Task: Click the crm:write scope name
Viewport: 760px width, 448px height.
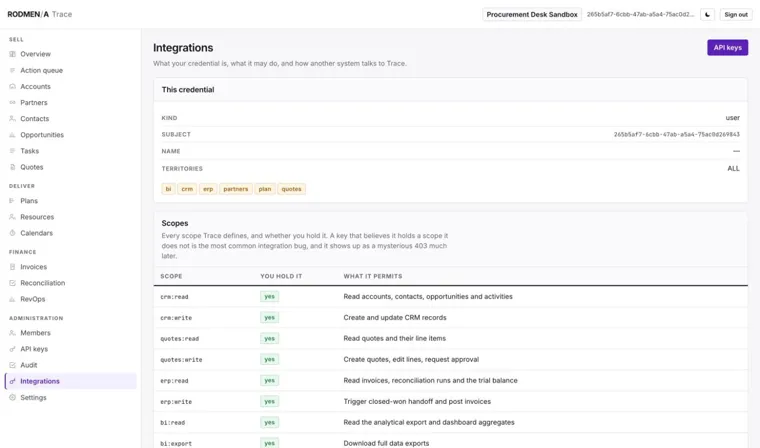Action: pyautogui.click(x=176, y=318)
